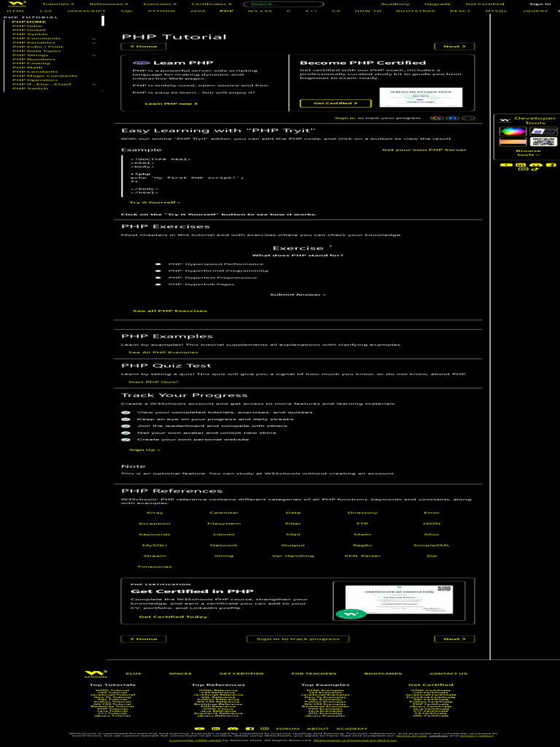Viewport: 560px width, 747px height.
Task: Go to BOOTSTRAP in the language bar
Action: (x=415, y=11)
